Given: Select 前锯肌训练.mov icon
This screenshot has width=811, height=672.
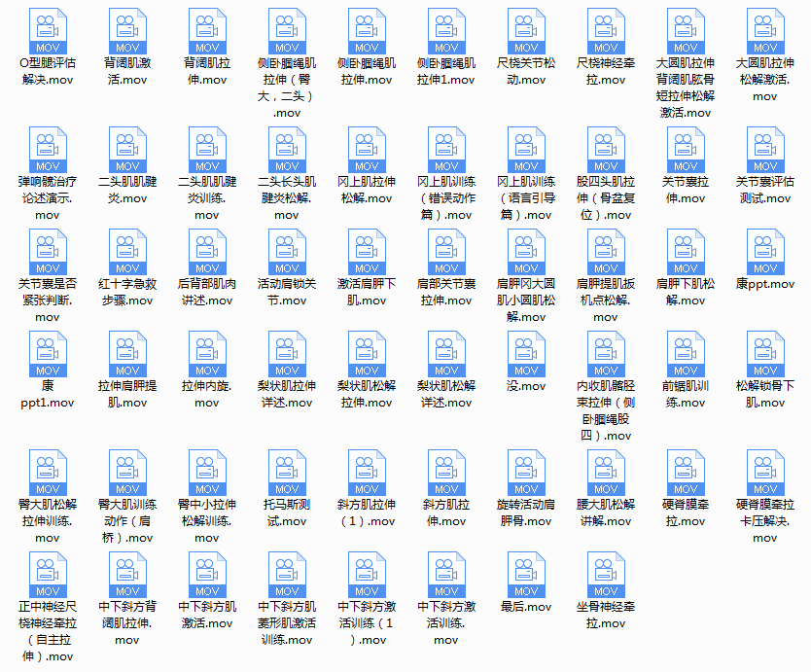Looking at the screenshot, I should click(686, 353).
